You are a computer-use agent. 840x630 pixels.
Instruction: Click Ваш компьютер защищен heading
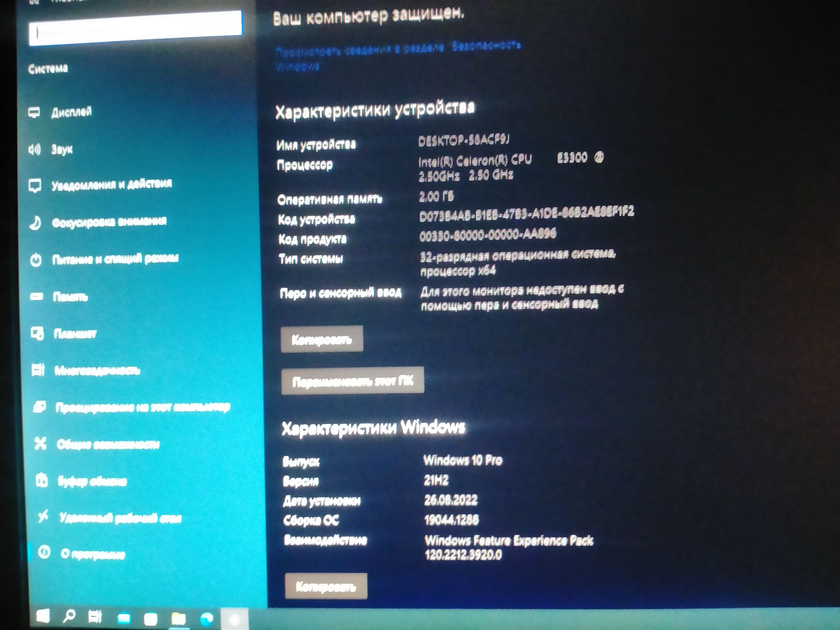click(368, 17)
